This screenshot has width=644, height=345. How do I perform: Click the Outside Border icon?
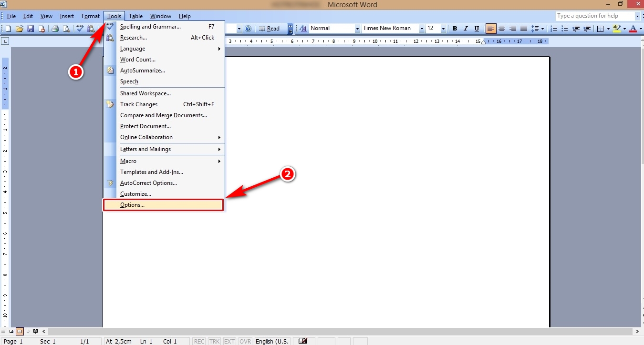pyautogui.click(x=601, y=29)
